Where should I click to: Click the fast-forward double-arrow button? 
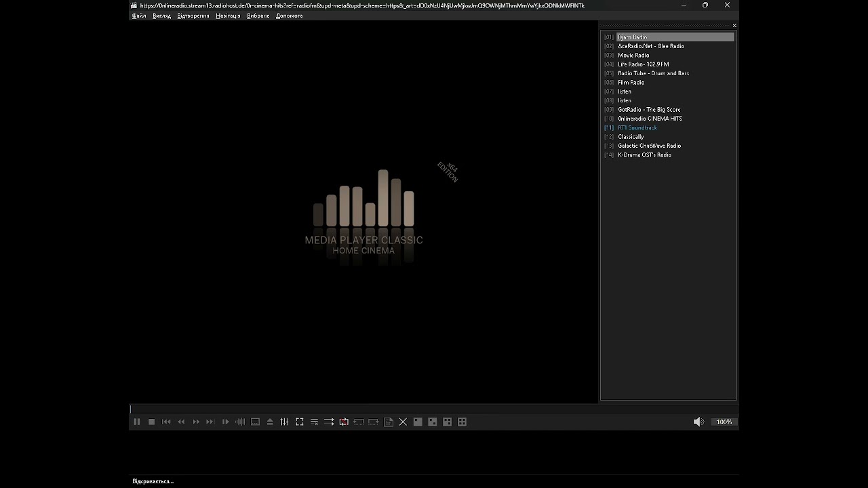tap(196, 422)
